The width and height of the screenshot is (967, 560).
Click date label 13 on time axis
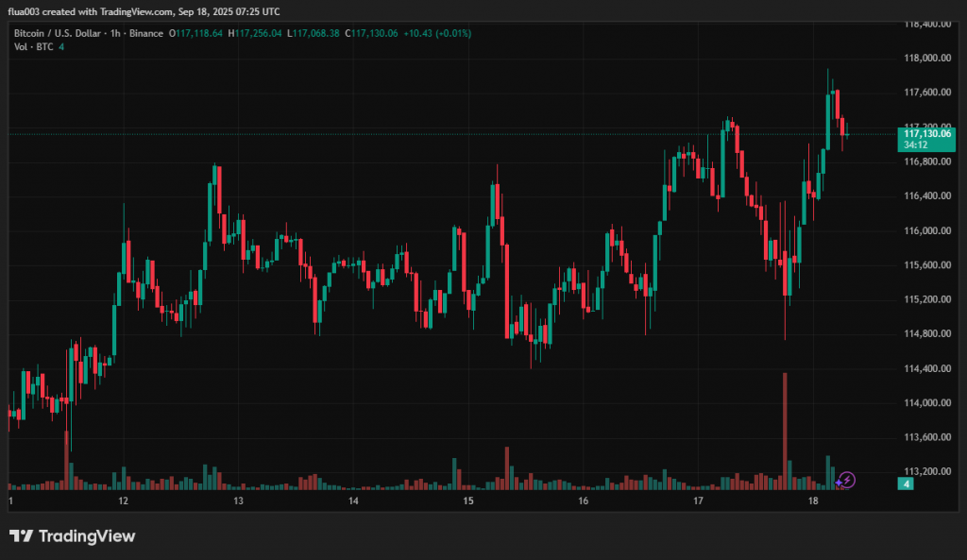[238, 501]
